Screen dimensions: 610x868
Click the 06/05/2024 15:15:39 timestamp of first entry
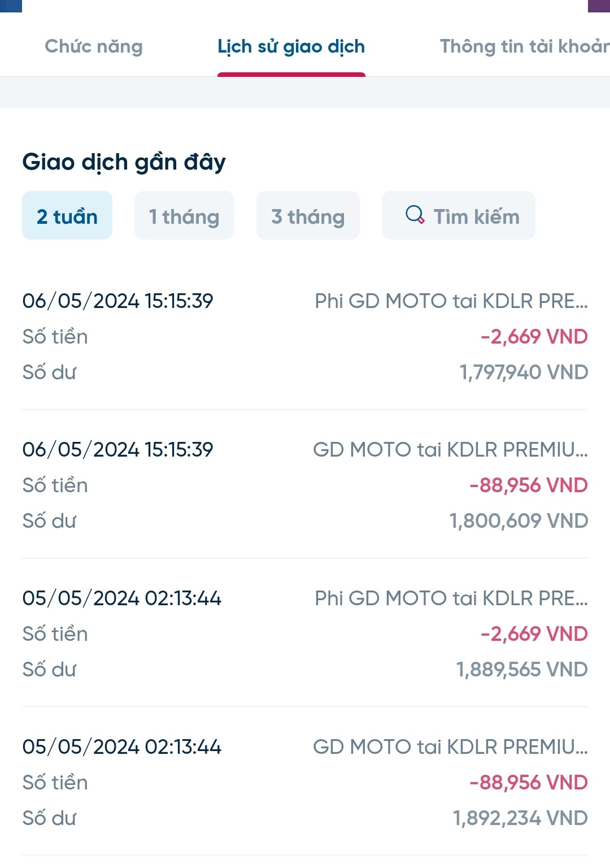tap(117, 301)
